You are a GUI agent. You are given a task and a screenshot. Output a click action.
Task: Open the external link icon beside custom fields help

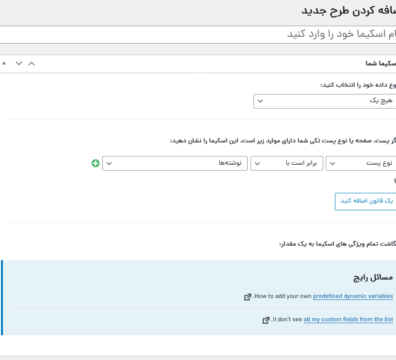(266, 320)
